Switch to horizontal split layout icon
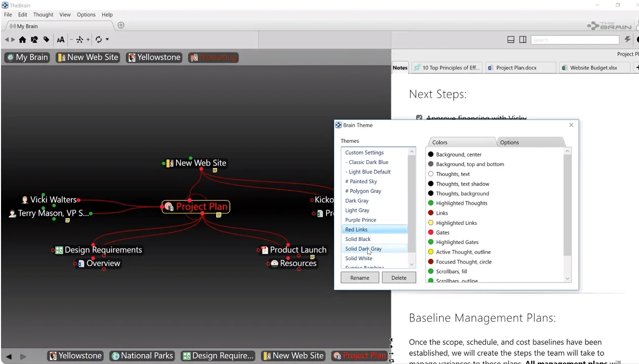Screen dimensions: 639x364 point(511,39)
